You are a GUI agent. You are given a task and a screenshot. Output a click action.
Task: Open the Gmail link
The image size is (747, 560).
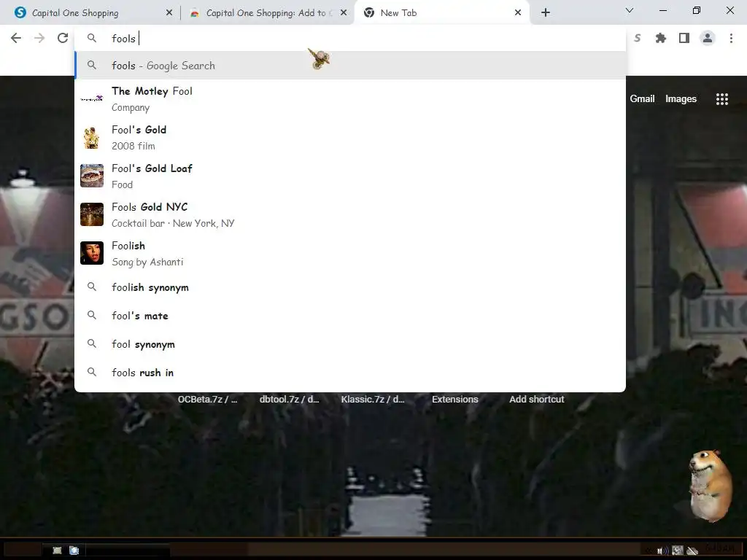click(642, 98)
